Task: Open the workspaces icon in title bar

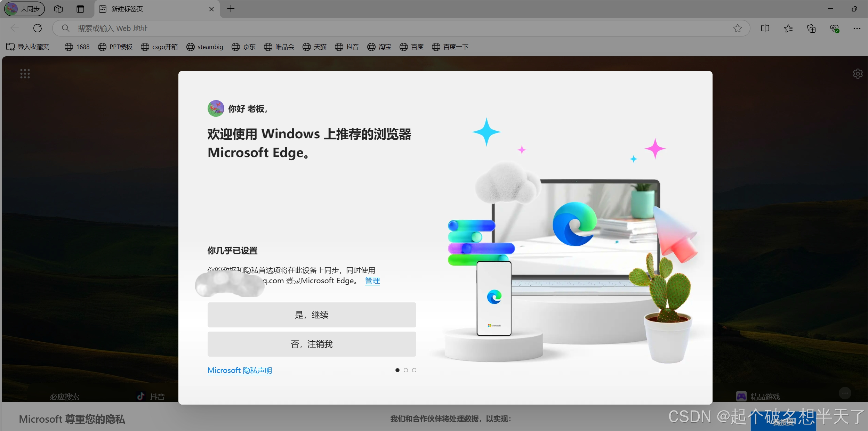Action: (x=58, y=9)
